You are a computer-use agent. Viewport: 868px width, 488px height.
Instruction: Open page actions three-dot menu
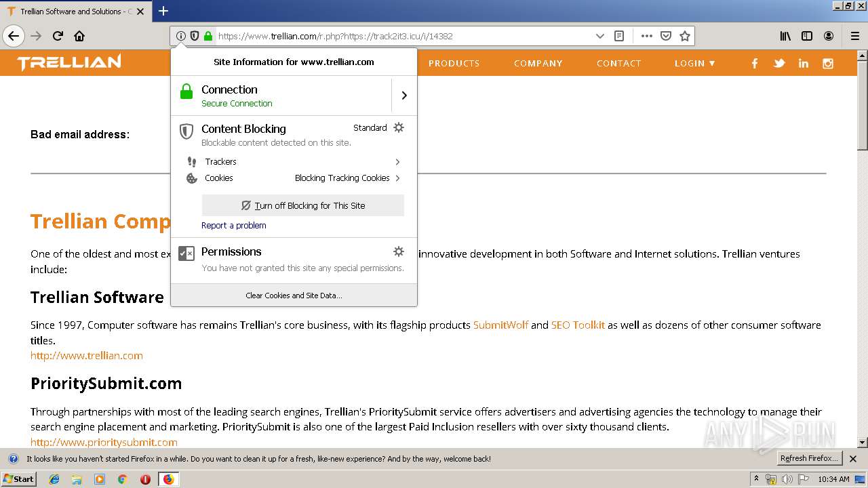click(x=647, y=36)
